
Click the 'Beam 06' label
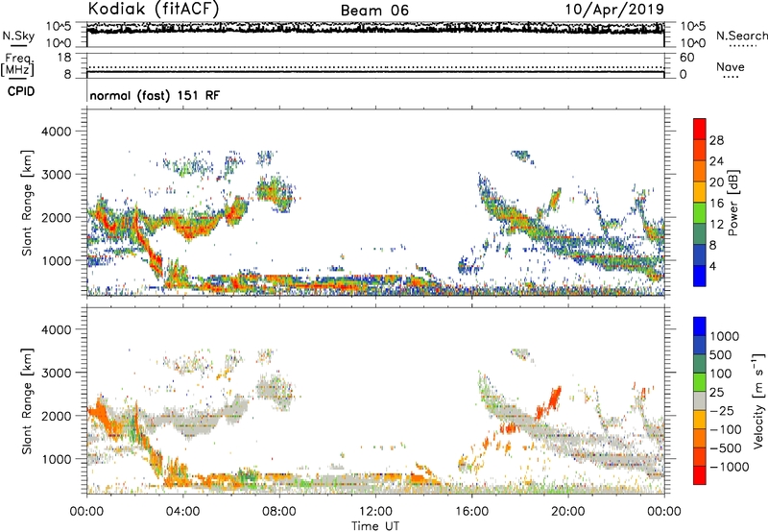tap(374, 11)
